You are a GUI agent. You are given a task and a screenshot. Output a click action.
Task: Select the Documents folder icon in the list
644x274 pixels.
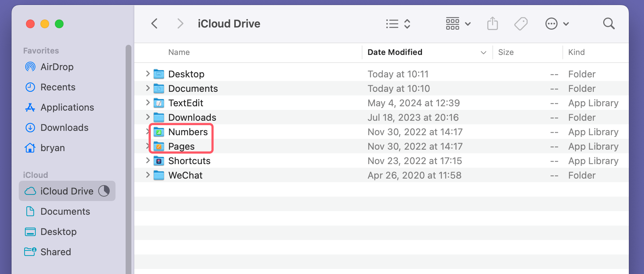coord(159,89)
